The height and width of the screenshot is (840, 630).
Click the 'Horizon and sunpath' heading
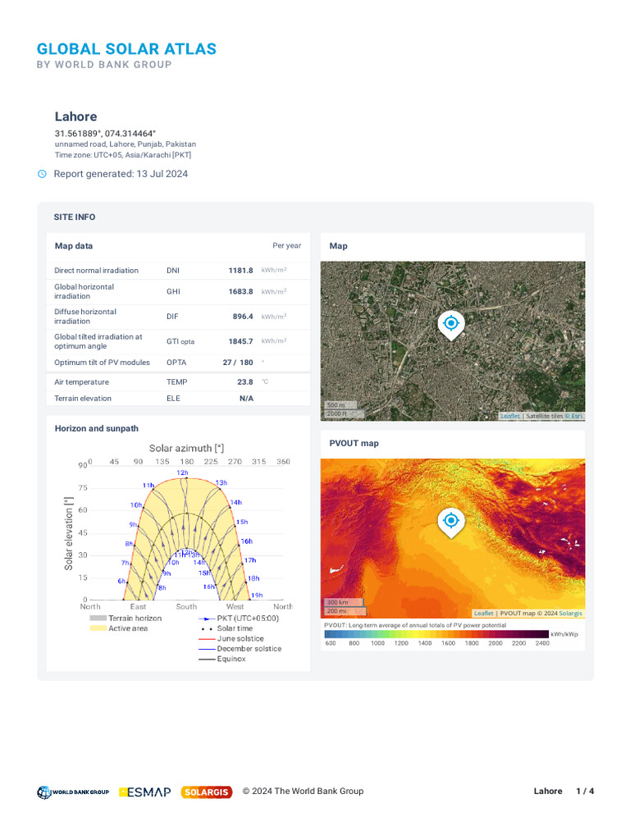pos(97,428)
